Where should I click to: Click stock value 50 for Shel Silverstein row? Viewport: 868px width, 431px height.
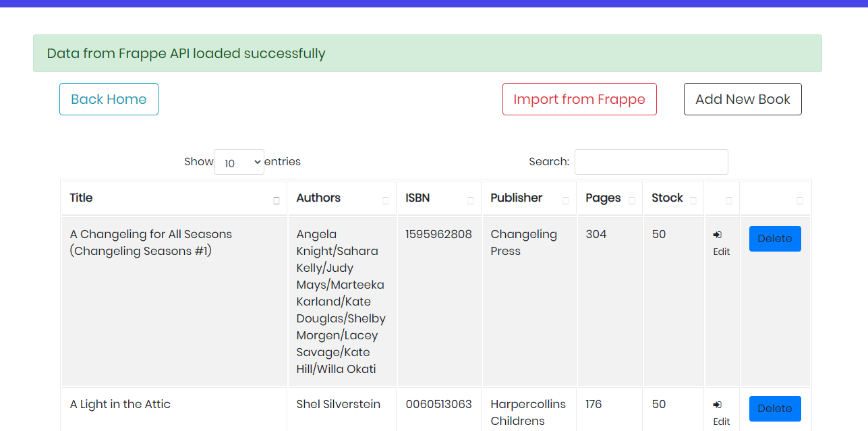(x=659, y=404)
